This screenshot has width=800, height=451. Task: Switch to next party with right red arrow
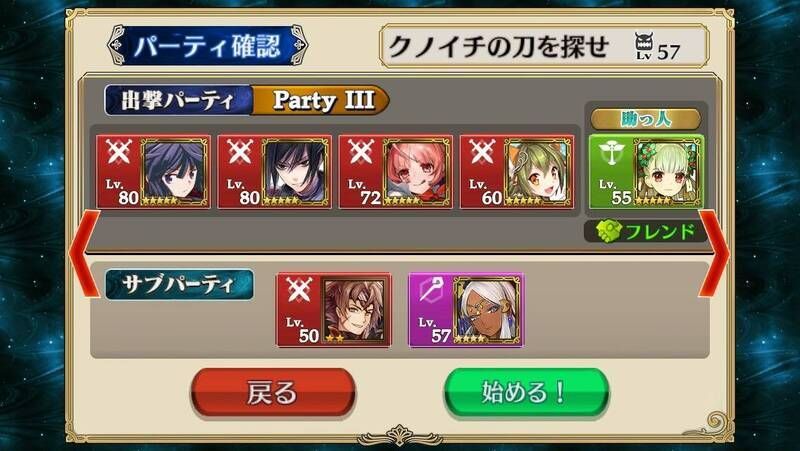pos(715,253)
